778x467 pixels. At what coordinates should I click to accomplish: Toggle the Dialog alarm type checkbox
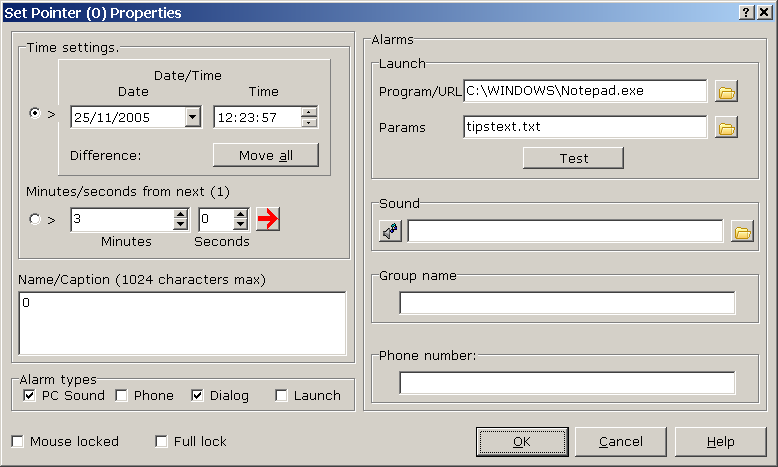click(197, 396)
